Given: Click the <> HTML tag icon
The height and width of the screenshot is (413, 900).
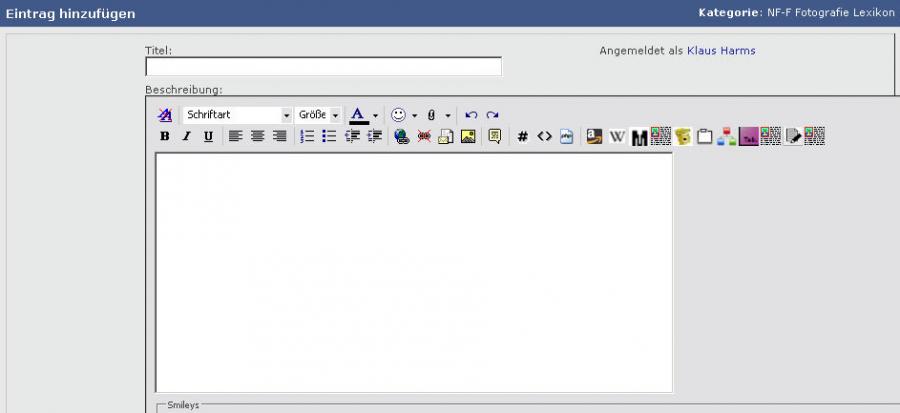Looking at the screenshot, I should [544, 137].
